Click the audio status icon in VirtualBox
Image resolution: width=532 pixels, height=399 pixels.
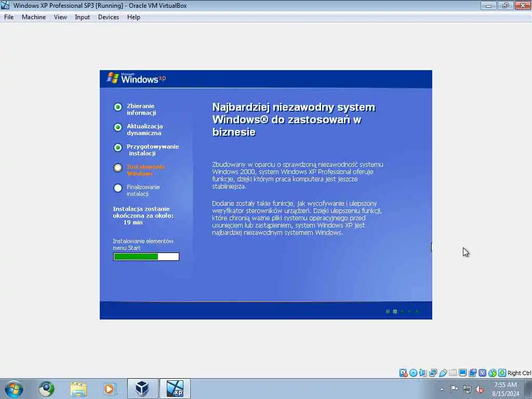point(423,373)
